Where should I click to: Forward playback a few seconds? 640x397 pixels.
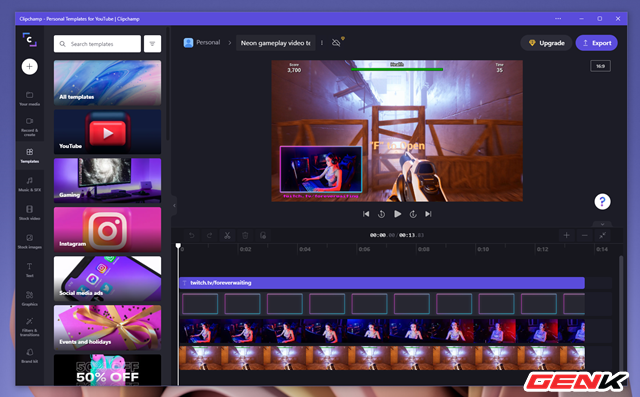pyautogui.click(x=413, y=214)
